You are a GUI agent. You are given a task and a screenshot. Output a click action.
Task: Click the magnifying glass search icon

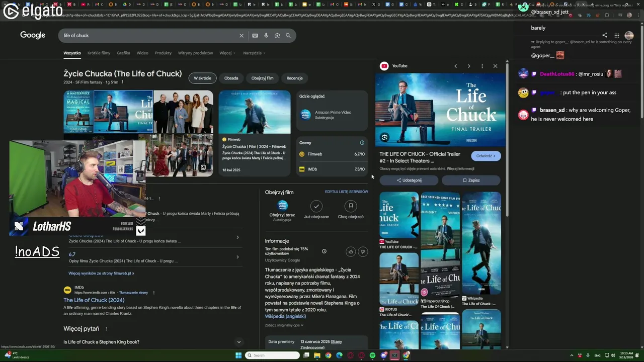click(x=288, y=36)
